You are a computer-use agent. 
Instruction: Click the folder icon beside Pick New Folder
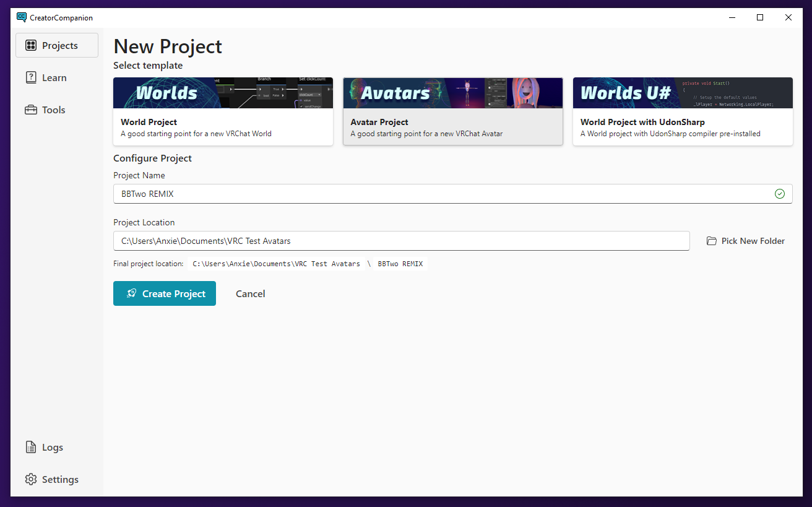[x=710, y=240]
